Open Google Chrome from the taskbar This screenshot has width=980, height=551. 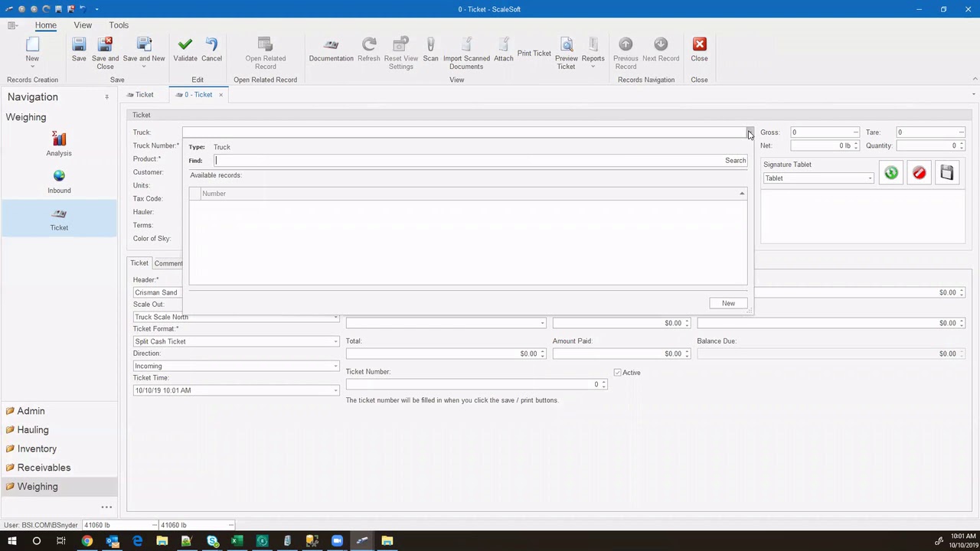[87, 541]
